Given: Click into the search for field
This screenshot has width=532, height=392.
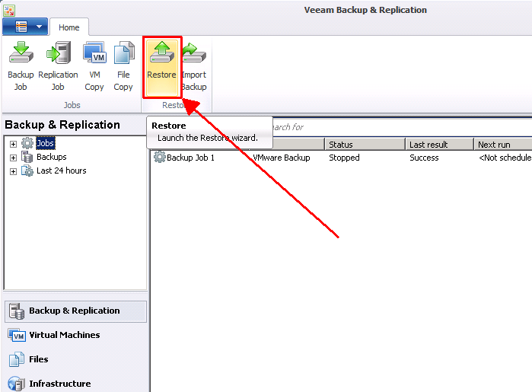Looking at the screenshot, I should click(x=402, y=127).
